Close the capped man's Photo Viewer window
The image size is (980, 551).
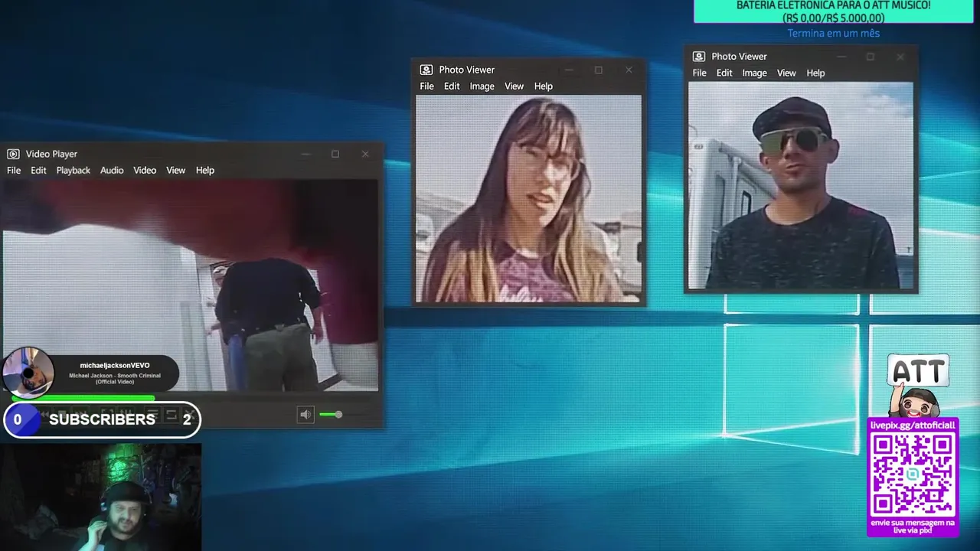(x=900, y=57)
